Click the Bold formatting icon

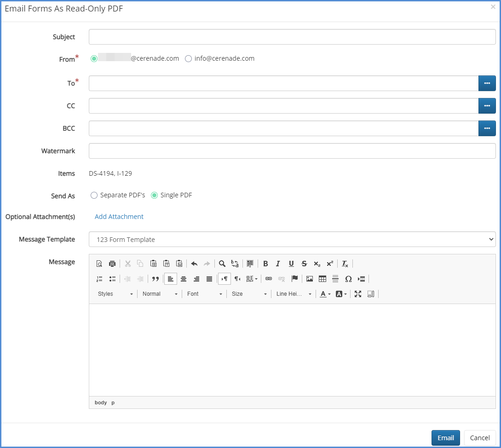coord(265,264)
